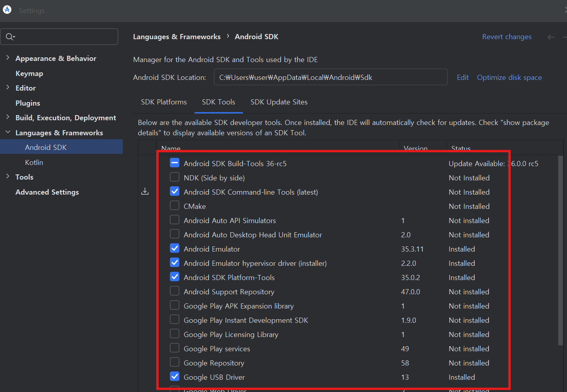Check Android Auto Desktop Head Unit Emulator
567x392 pixels.
point(175,234)
